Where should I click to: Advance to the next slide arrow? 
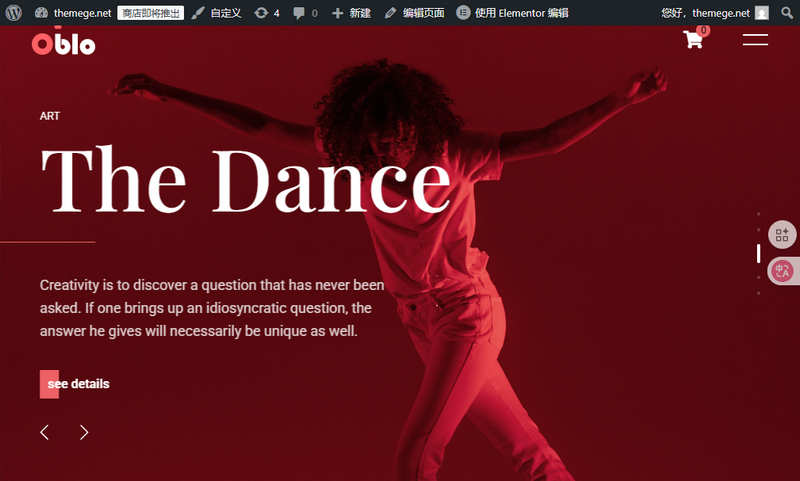[84, 432]
